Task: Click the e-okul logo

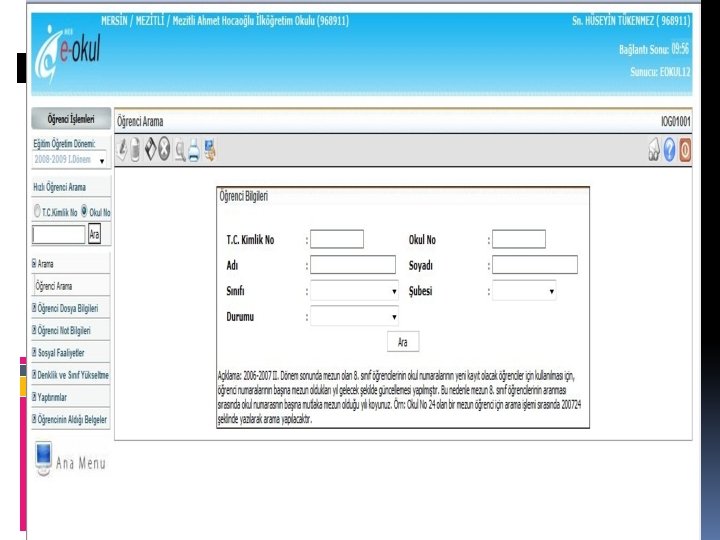Action: click(x=68, y=53)
